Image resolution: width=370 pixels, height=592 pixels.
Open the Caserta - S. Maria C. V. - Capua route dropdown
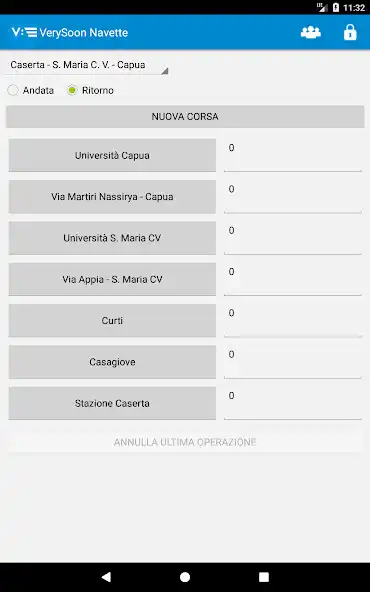pos(86,65)
